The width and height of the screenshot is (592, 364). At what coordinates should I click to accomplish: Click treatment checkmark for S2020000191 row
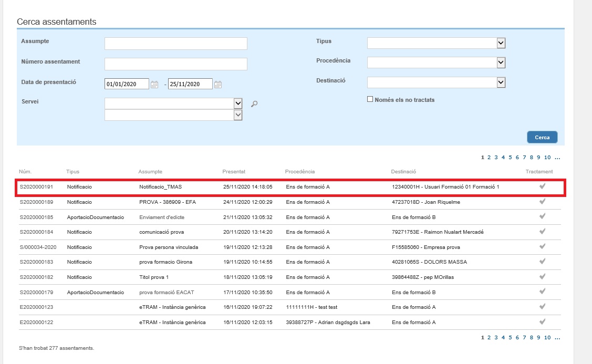(542, 186)
